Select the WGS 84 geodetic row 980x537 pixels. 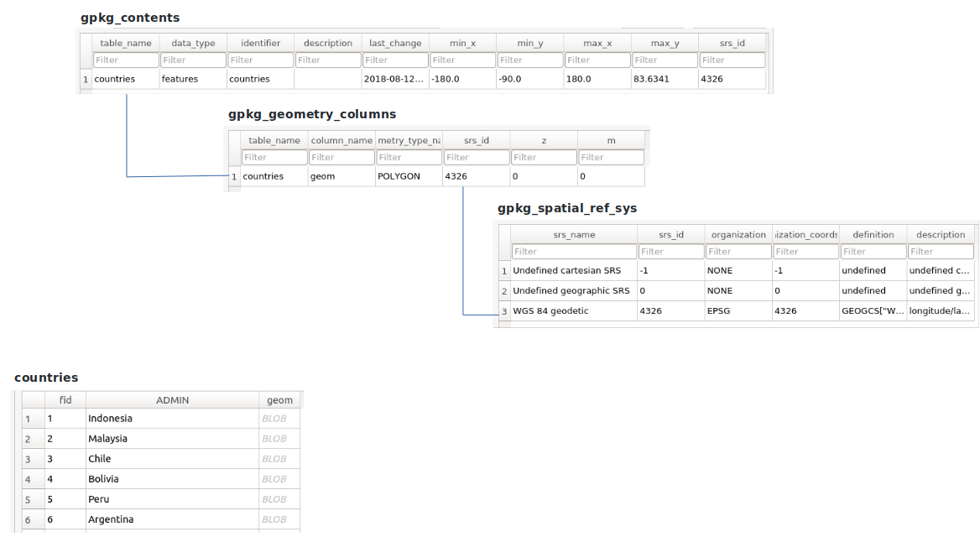click(574, 310)
